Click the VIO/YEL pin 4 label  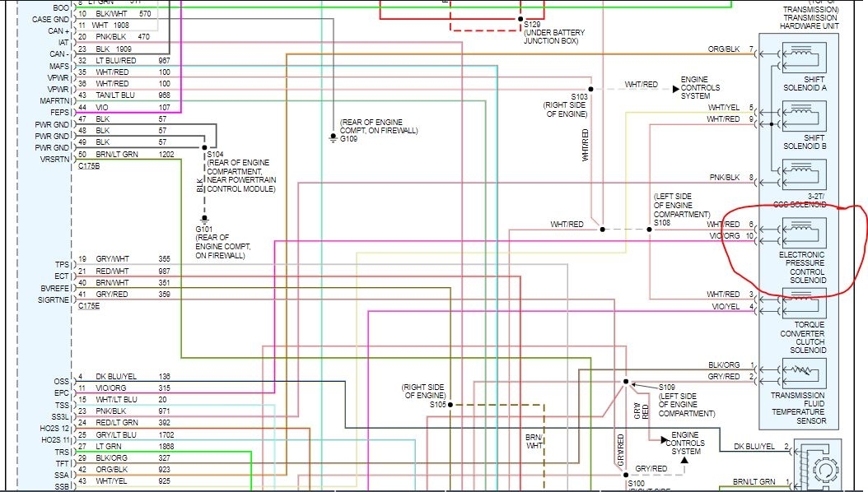733,306
